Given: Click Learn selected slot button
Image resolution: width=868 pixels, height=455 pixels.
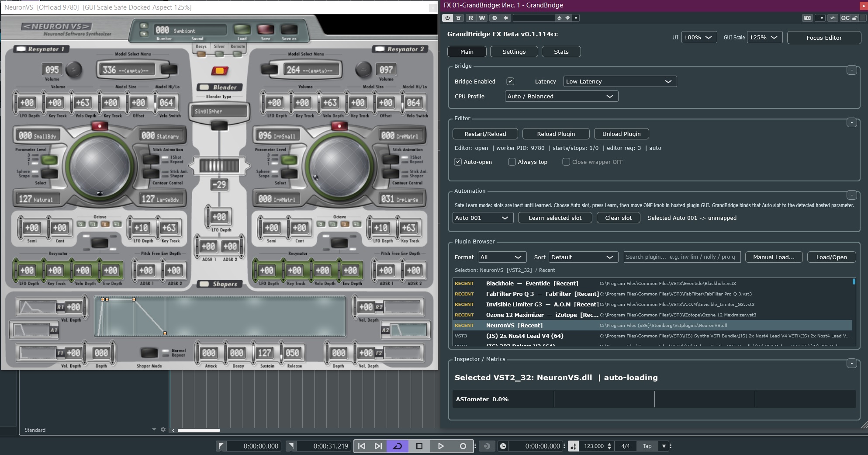Looking at the screenshot, I should click(x=555, y=218).
